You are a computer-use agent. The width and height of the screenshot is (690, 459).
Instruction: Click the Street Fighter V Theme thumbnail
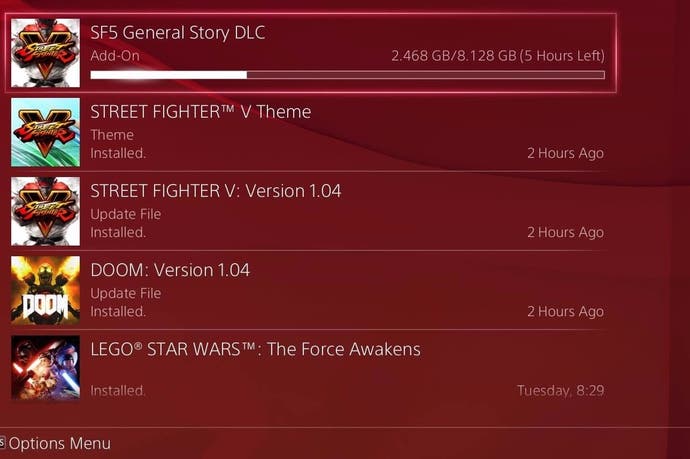click(45, 132)
